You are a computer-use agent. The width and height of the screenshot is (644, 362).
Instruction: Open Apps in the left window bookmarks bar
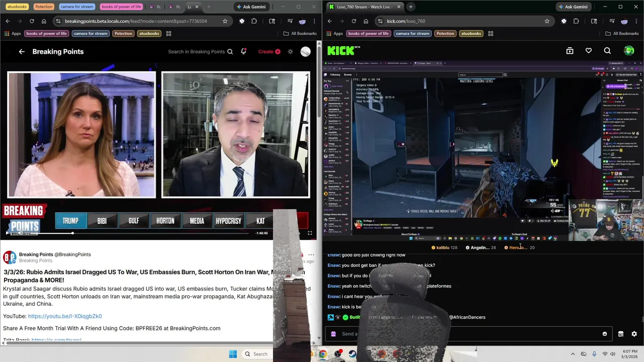[x=13, y=34]
